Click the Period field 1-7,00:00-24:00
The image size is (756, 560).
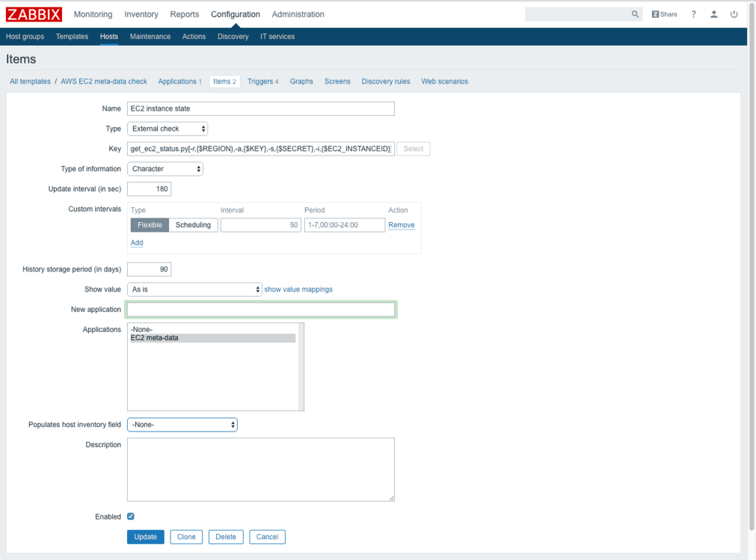point(345,225)
